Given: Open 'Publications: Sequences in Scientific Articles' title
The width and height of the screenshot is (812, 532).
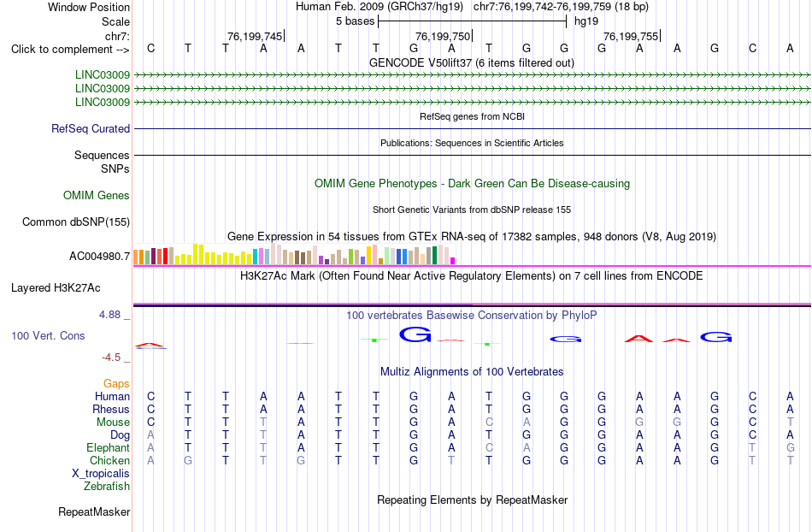Looking at the screenshot, I should (472, 143).
